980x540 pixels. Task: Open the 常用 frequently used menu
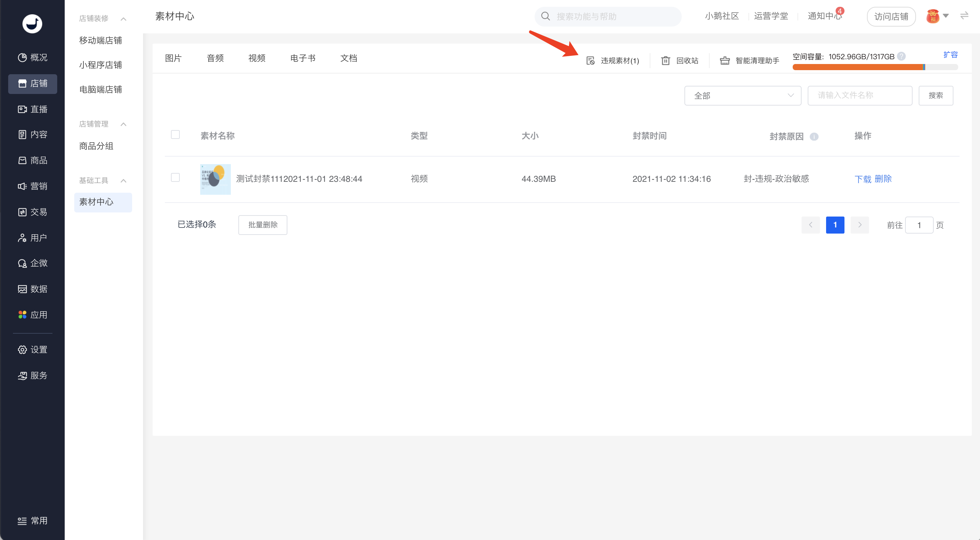[x=33, y=521]
